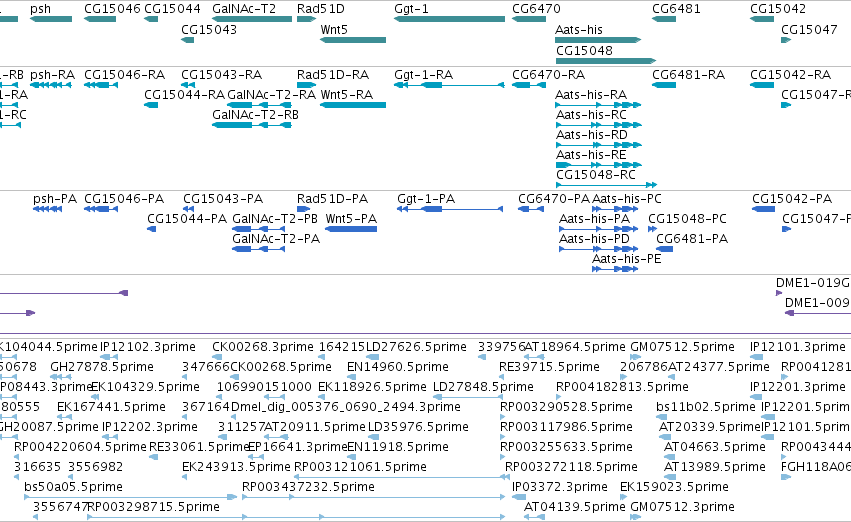Select the CG15046-RA transcript label
Image resolution: width=851 pixels, height=522 pixels.
[124, 74]
